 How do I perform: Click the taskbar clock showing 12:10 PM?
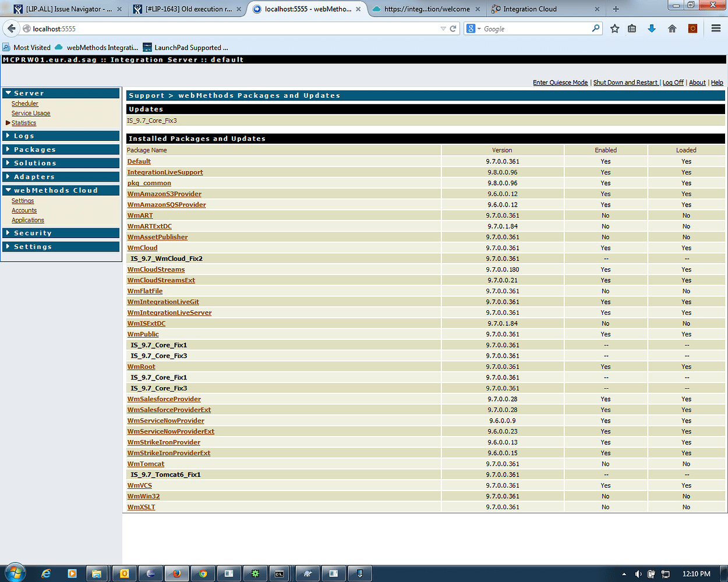[x=697, y=574]
